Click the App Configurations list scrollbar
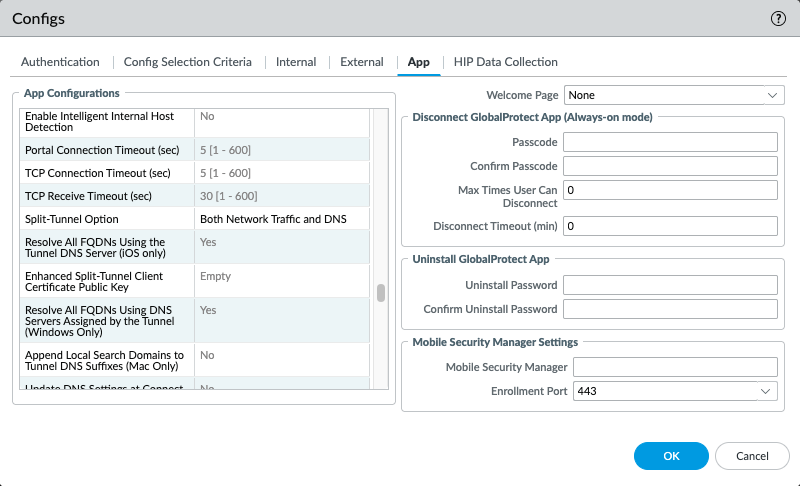 click(380, 293)
